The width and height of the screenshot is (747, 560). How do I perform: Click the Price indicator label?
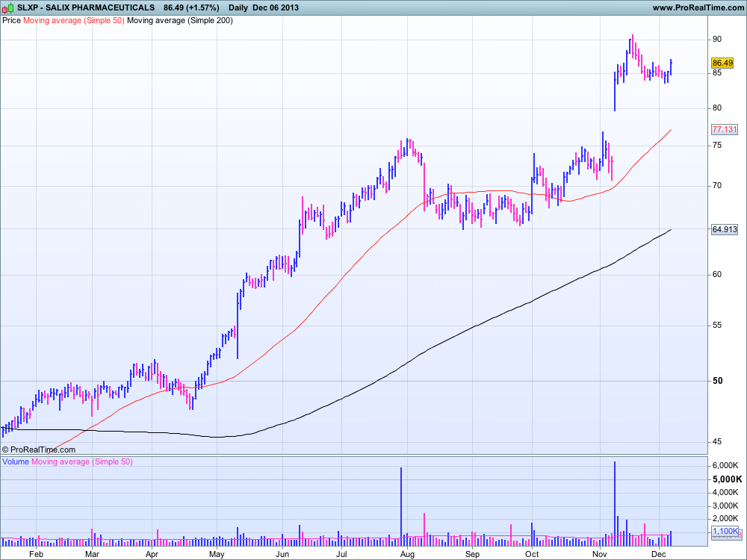[11, 20]
